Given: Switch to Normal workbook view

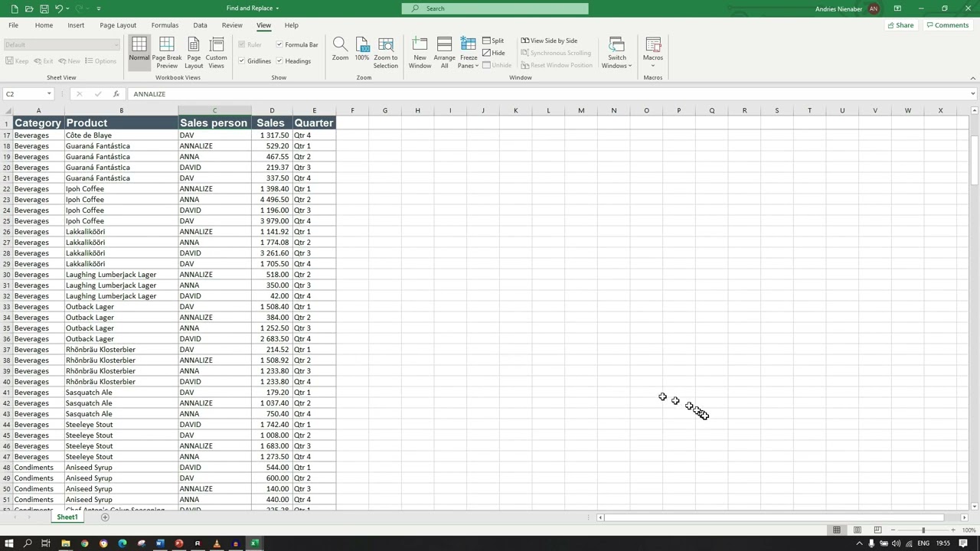Looking at the screenshot, I should [x=139, y=52].
